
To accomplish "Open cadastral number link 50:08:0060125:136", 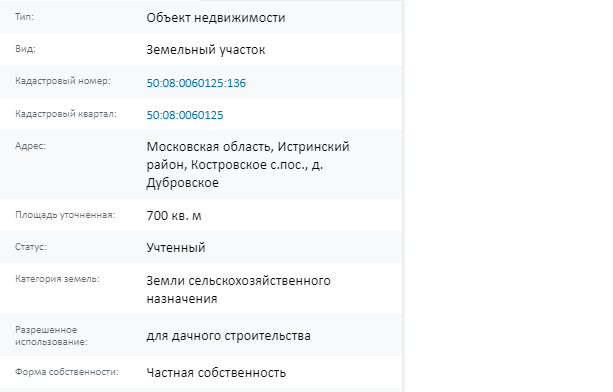I will point(196,83).
